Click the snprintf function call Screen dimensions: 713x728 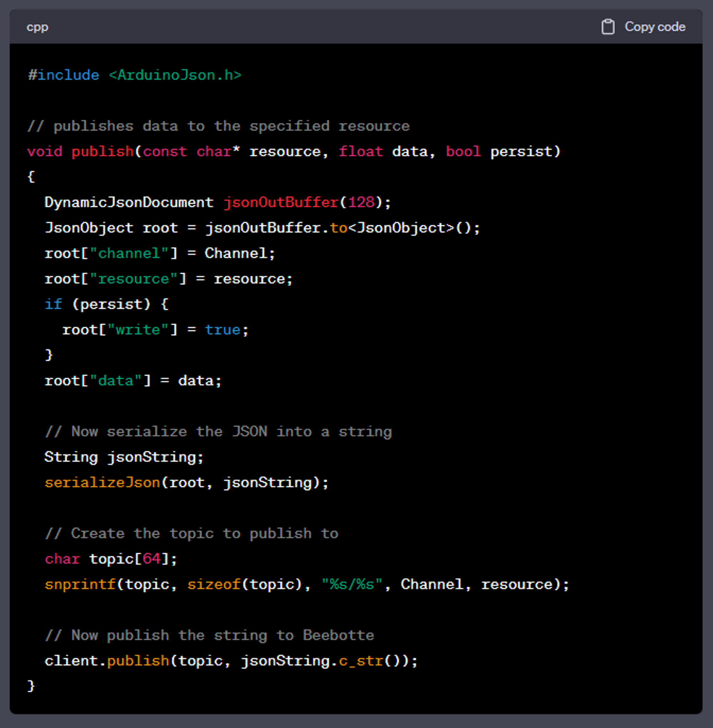pyautogui.click(x=80, y=585)
